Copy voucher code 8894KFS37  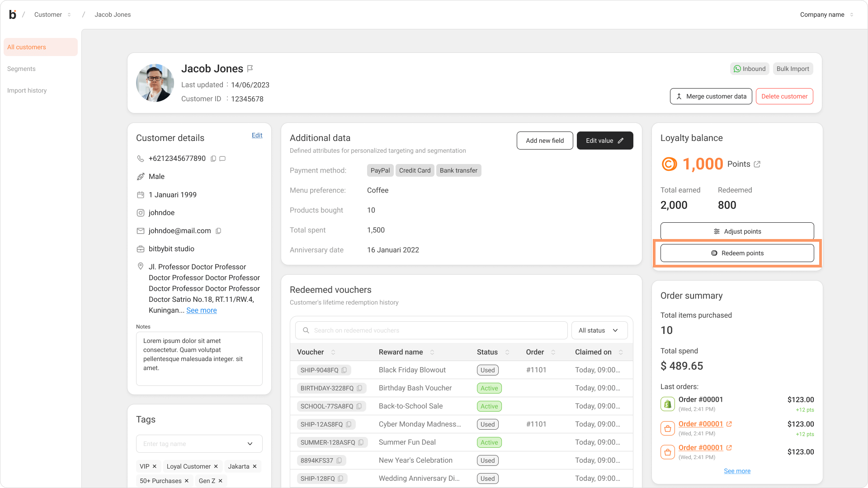pyautogui.click(x=339, y=460)
